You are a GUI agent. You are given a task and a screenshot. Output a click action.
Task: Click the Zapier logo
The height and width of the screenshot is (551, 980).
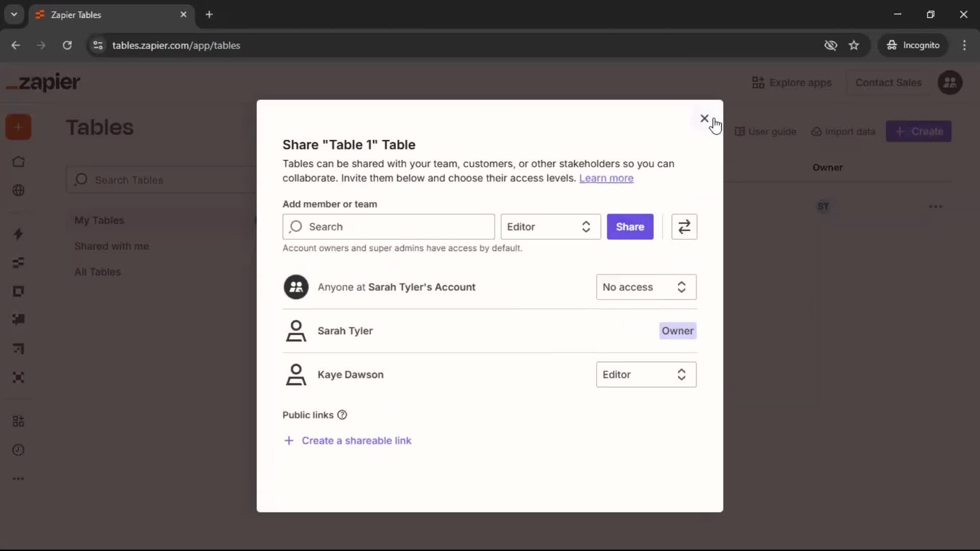click(x=43, y=82)
